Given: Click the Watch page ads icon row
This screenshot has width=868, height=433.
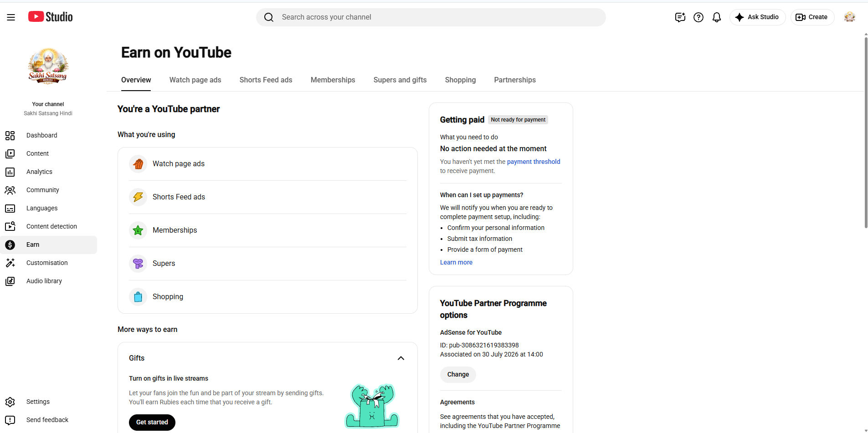Looking at the screenshot, I should (x=267, y=164).
